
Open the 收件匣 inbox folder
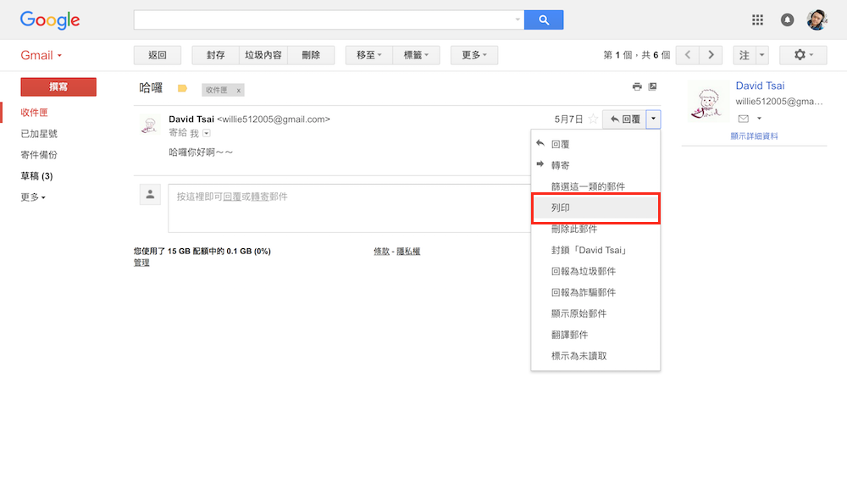(x=34, y=113)
